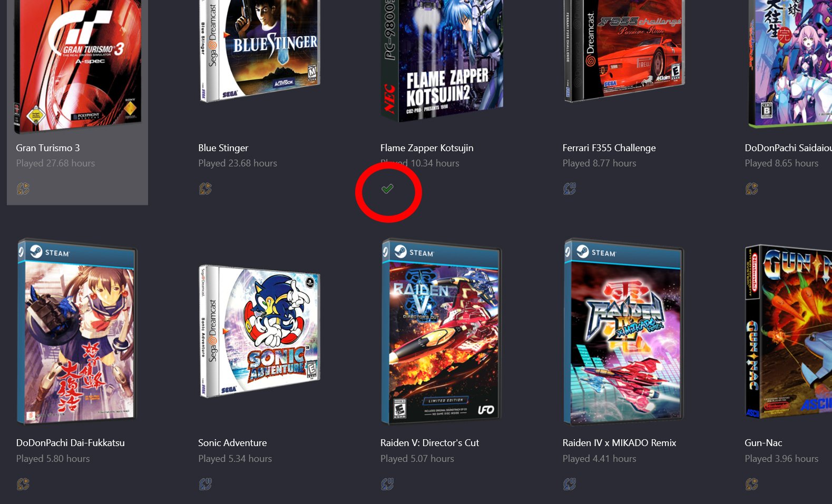
Task: Click the Gun-Nac game title
Action: coord(763,443)
